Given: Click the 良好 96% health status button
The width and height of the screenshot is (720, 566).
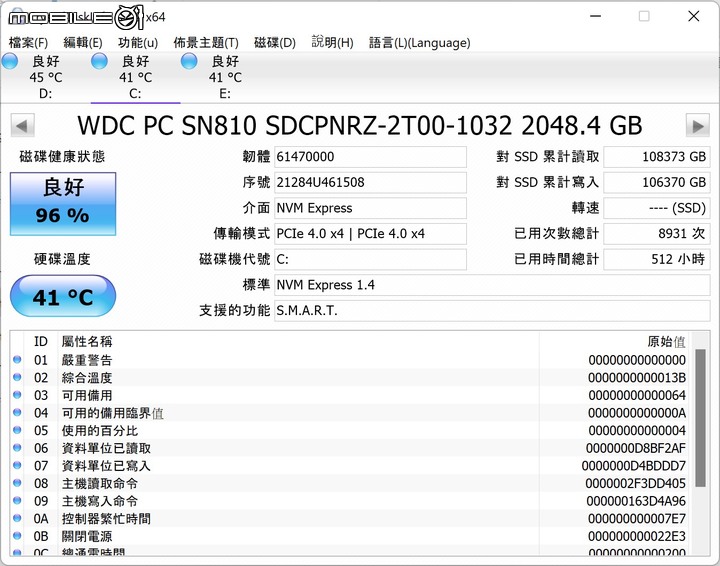Looking at the screenshot, I should tap(63, 204).
